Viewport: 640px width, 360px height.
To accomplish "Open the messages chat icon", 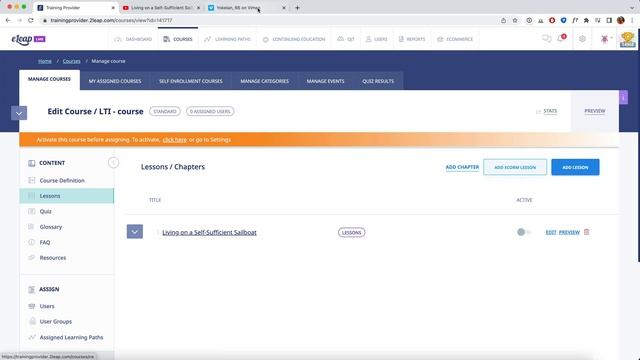I will tap(547, 39).
